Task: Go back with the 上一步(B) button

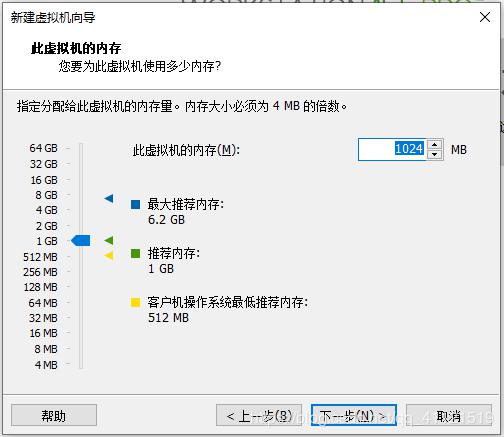Action: pos(259,415)
